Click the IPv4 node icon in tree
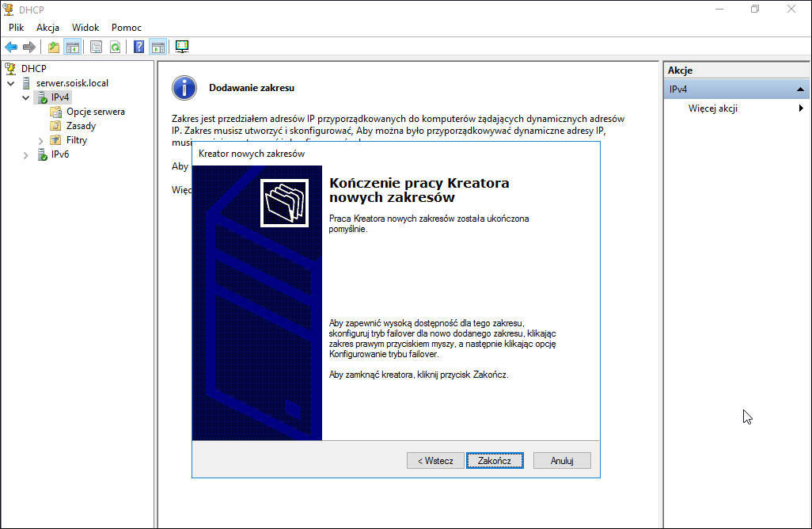The height and width of the screenshot is (529, 812). pyautogui.click(x=43, y=97)
